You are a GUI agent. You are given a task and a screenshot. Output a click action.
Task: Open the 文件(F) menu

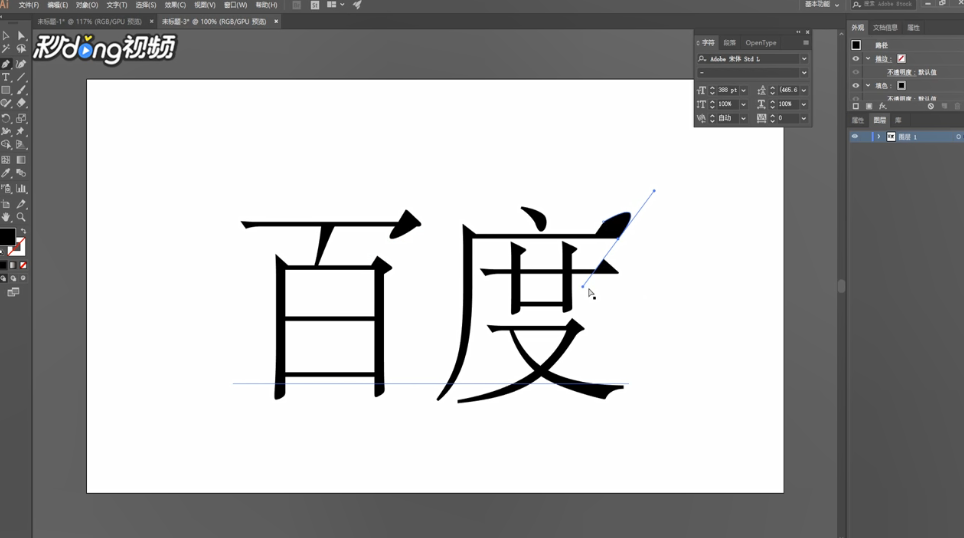(x=29, y=5)
